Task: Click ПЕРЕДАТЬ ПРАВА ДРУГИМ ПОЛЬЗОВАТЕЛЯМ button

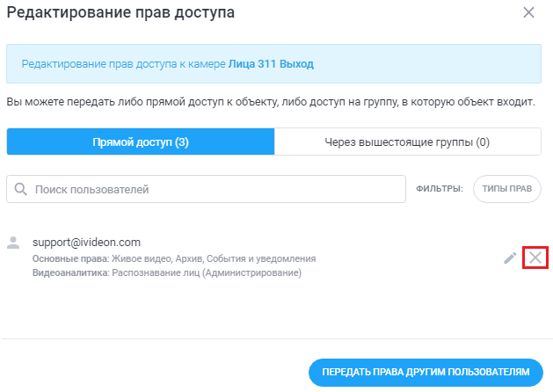Action: tap(426, 373)
